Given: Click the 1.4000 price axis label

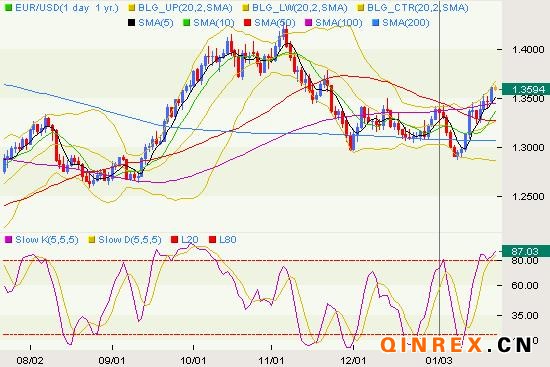Looking at the screenshot, I should pyautogui.click(x=528, y=50).
